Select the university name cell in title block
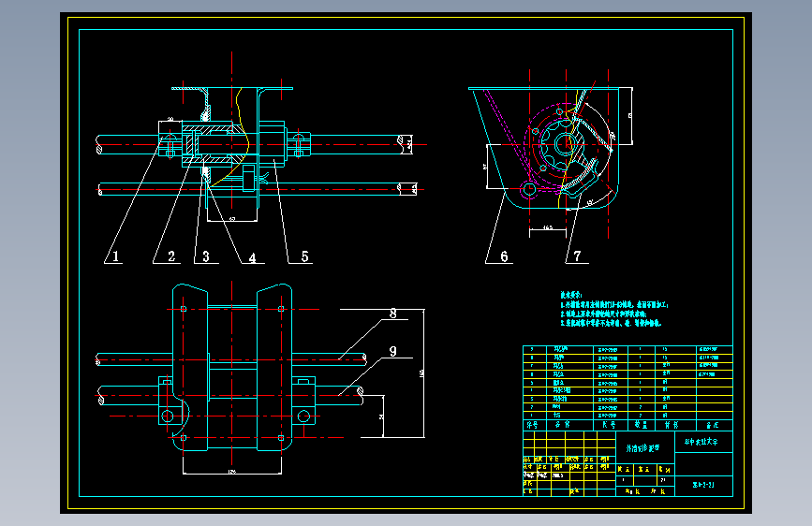The height and width of the screenshot is (526, 812). (x=703, y=442)
